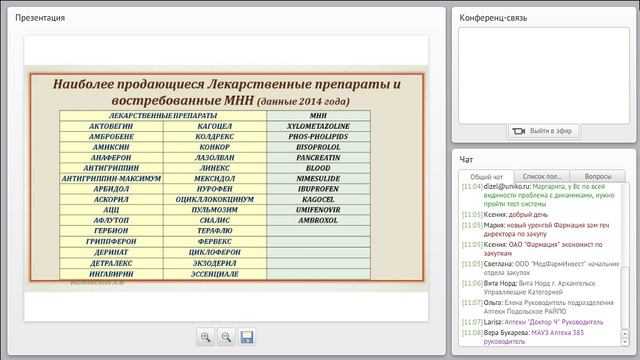Screen dimensions: 640x360
Task: Select the КОНКОР table cell
Action: 215,147
